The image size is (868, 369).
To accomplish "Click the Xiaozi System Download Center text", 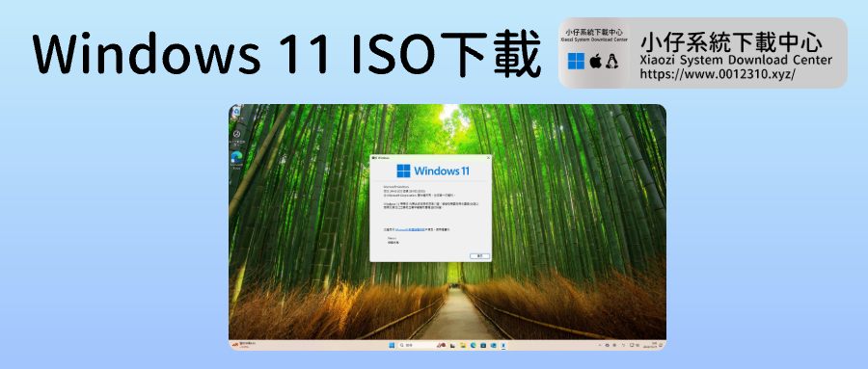I will coord(736,60).
